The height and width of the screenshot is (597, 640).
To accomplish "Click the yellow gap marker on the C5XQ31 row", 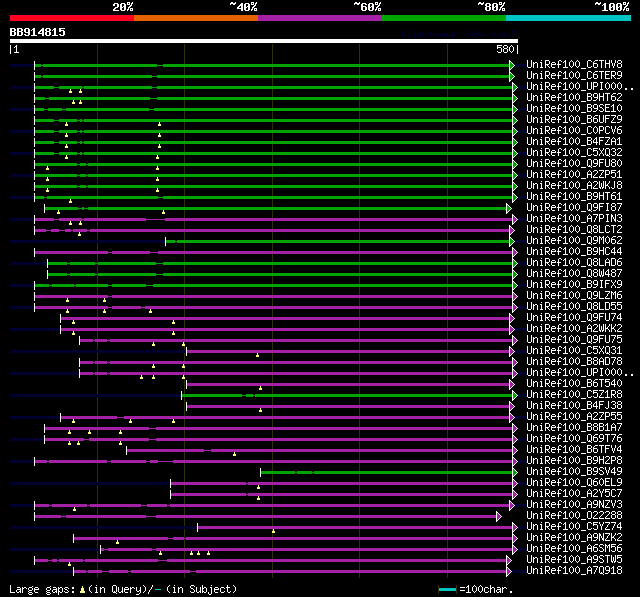I will (x=258, y=355).
